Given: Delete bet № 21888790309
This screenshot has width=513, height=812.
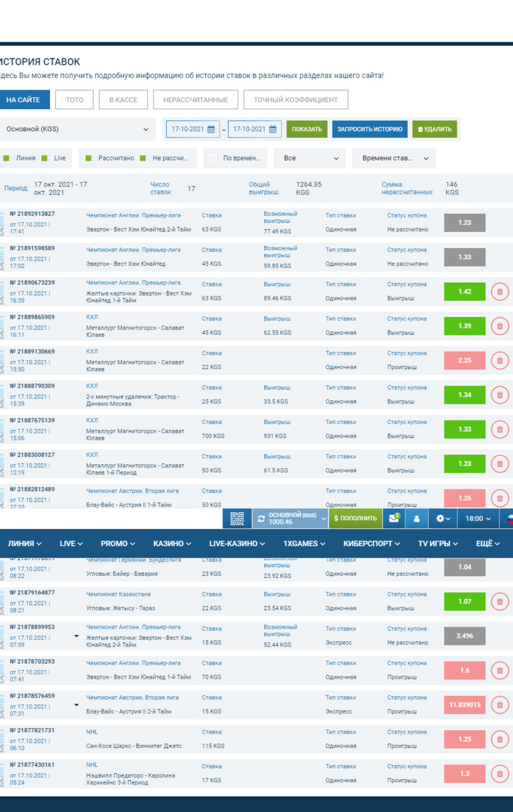Looking at the screenshot, I should click(x=500, y=395).
